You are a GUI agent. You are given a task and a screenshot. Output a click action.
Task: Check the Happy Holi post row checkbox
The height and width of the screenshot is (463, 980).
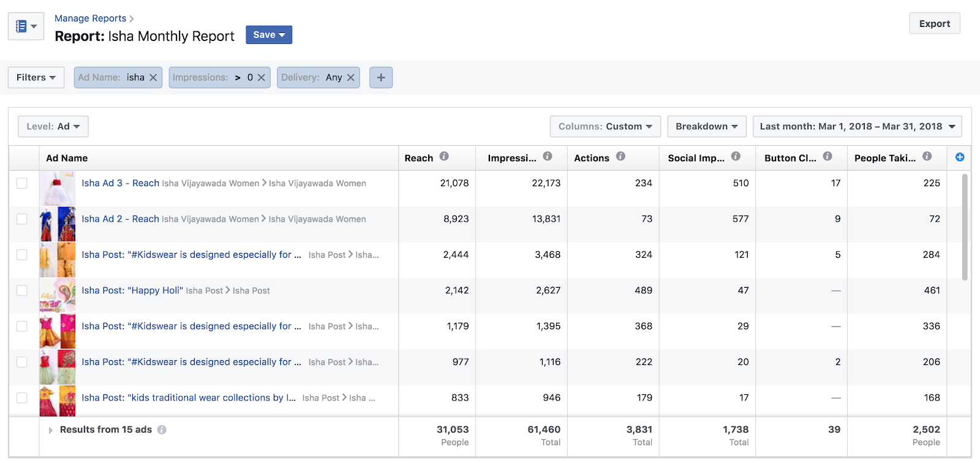[22, 291]
